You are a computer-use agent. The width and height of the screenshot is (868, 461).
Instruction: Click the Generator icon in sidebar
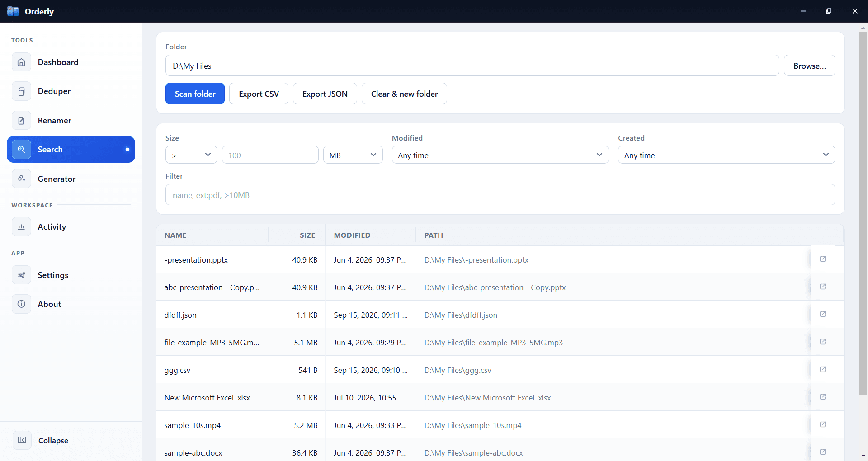pyautogui.click(x=21, y=179)
